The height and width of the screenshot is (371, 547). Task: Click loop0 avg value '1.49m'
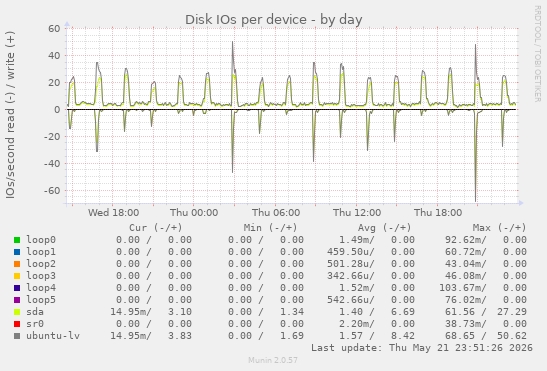click(x=357, y=240)
